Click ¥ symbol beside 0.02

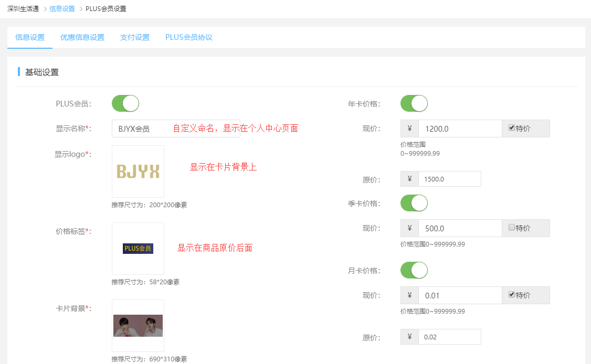pos(410,337)
